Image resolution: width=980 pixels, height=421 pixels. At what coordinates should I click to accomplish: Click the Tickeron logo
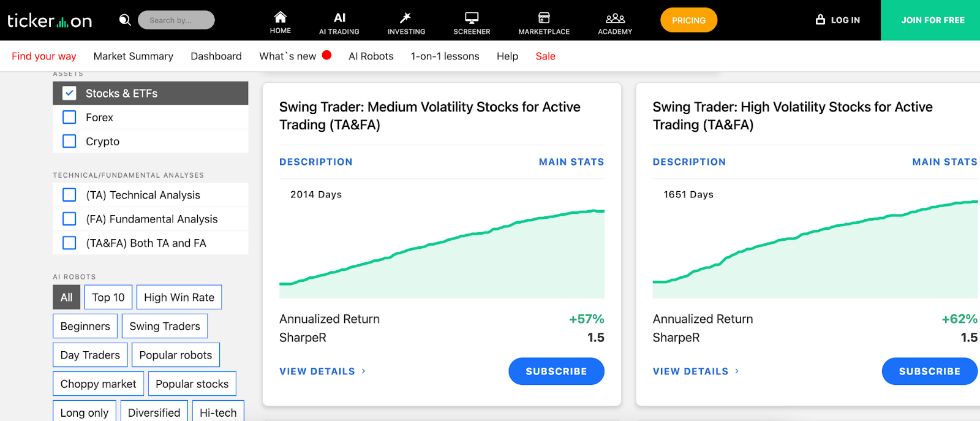(x=49, y=20)
